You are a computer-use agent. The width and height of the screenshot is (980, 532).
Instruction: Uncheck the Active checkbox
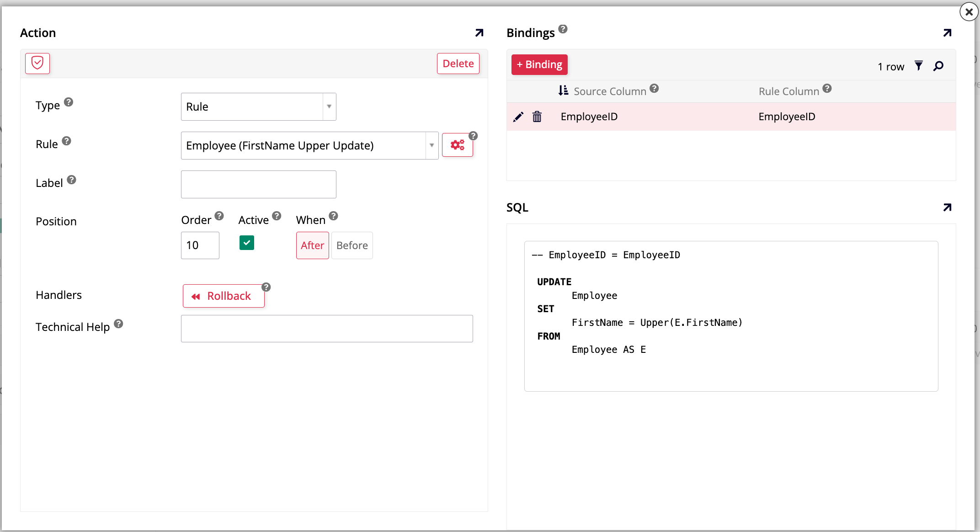coord(247,243)
